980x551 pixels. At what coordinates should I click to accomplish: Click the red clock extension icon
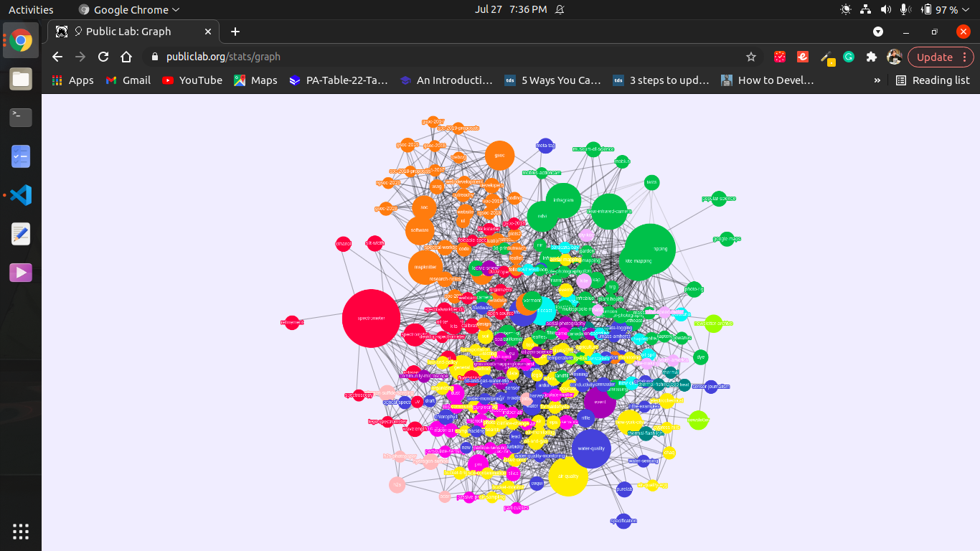click(780, 57)
